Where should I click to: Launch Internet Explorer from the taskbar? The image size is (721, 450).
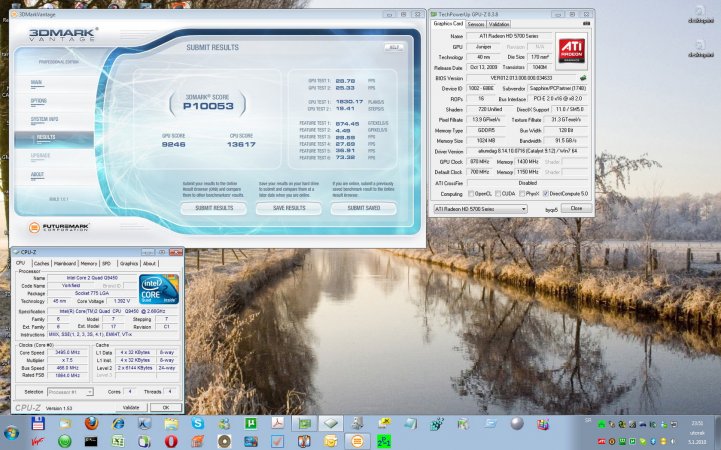tap(118, 423)
